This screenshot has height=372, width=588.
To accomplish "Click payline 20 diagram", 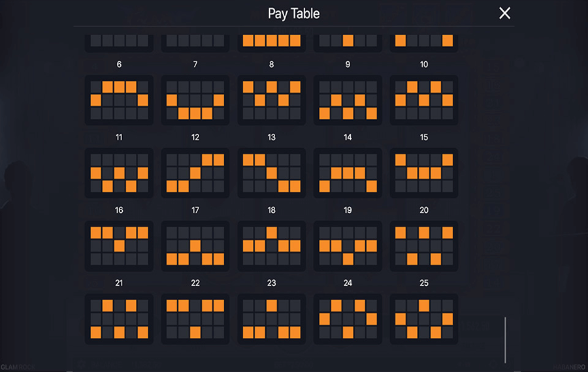I will click(x=424, y=245).
